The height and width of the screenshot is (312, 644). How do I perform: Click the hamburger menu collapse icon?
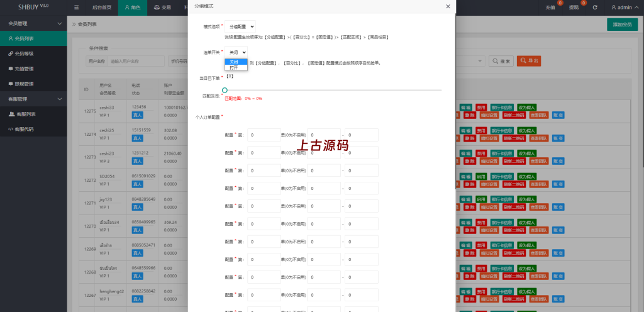76,8
